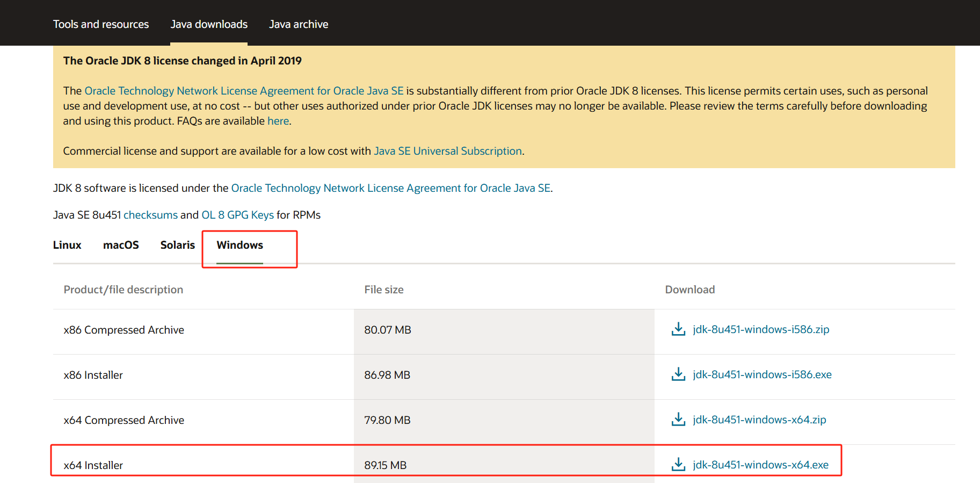Click download icon beside jdk-8u451-windows-x64.exe
Screen dimensions: 980x483
point(678,464)
